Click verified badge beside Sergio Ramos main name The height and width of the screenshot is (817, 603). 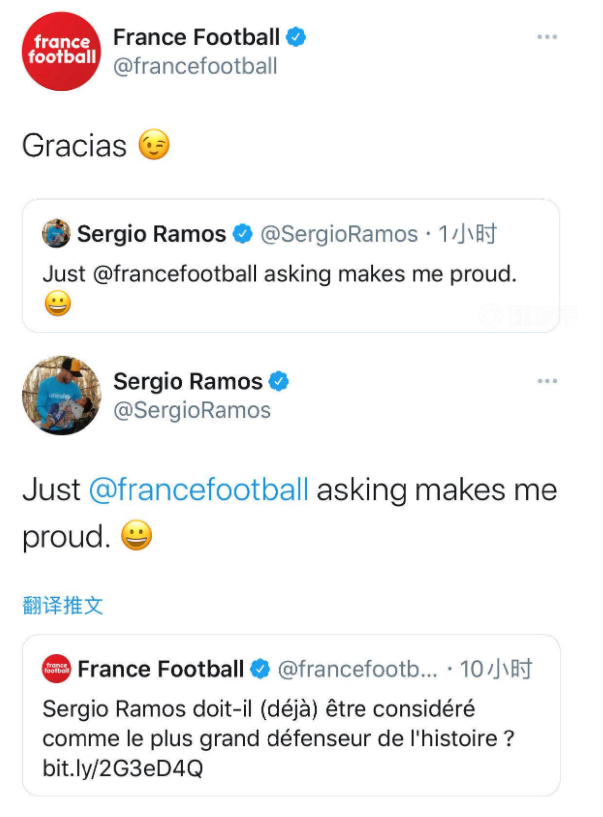pyautogui.click(x=279, y=381)
